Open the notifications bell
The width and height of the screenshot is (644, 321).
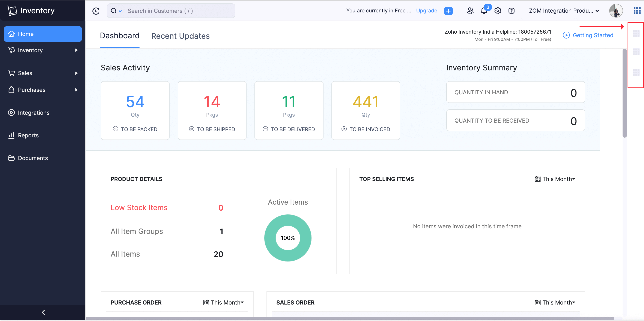[484, 11]
